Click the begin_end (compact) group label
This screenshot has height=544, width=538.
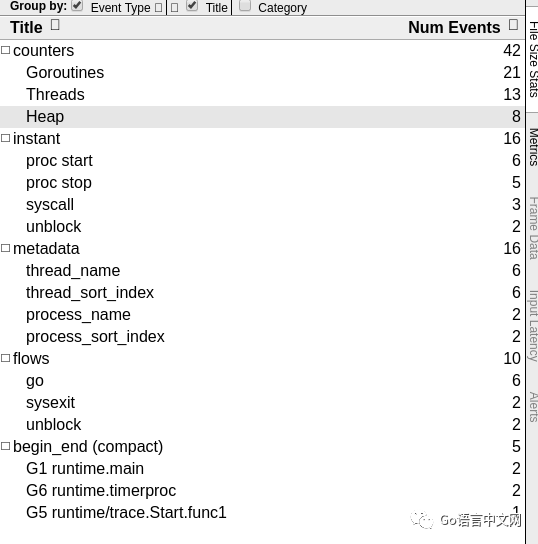coord(88,447)
